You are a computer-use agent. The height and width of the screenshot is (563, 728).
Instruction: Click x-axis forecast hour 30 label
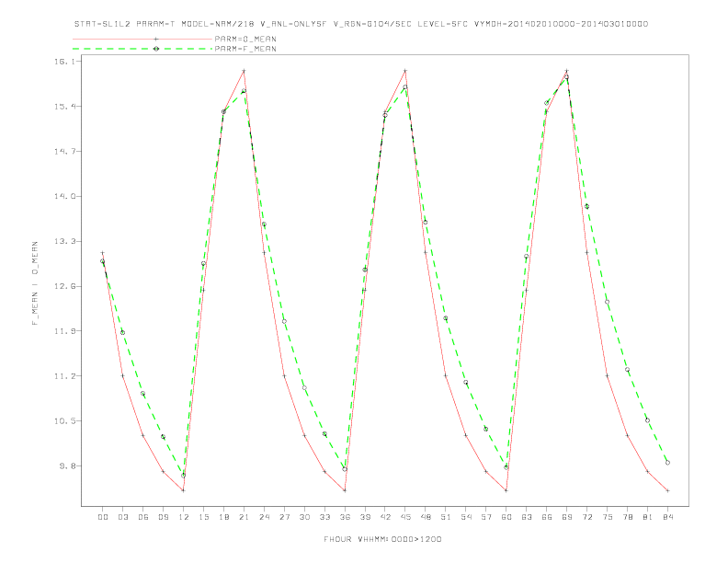point(304,517)
